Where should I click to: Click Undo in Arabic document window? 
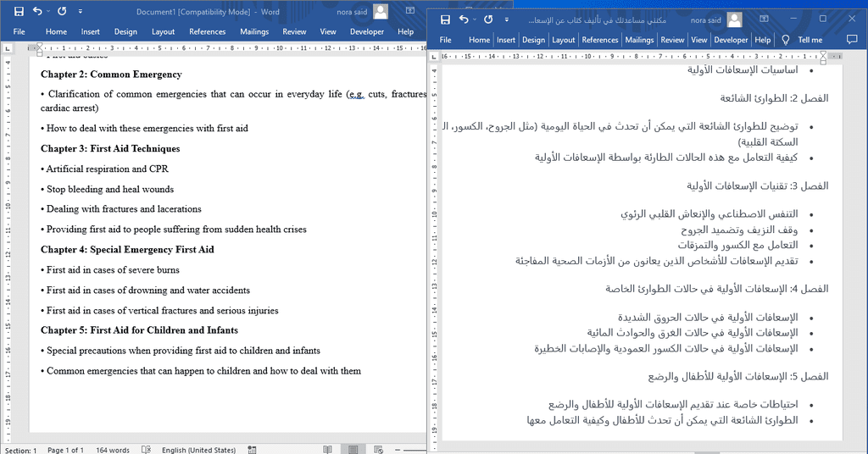464,20
